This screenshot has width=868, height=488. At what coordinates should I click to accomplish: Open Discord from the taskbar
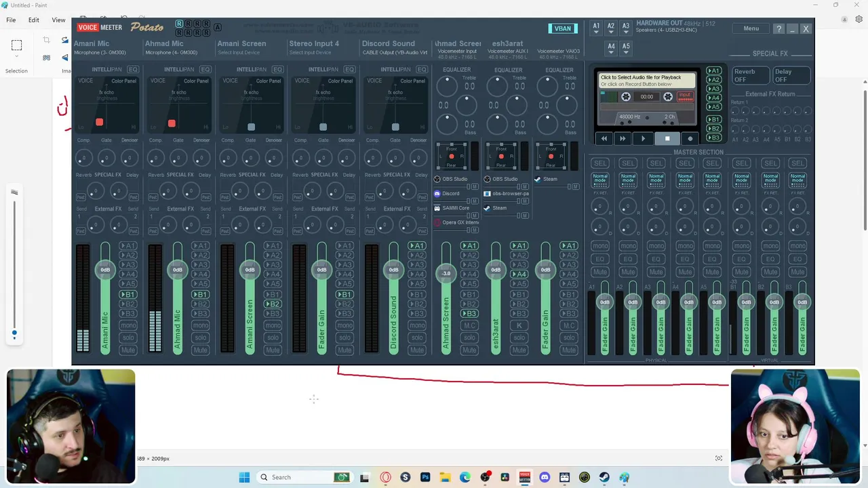tap(545, 477)
